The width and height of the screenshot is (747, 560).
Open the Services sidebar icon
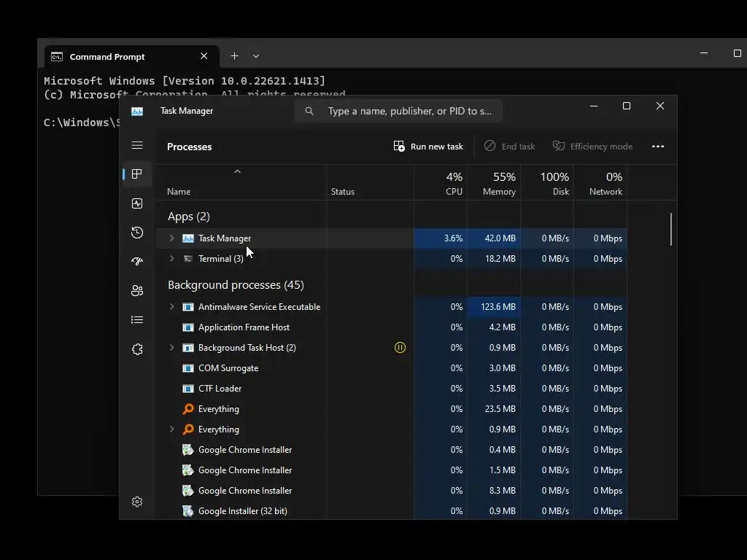click(x=137, y=349)
